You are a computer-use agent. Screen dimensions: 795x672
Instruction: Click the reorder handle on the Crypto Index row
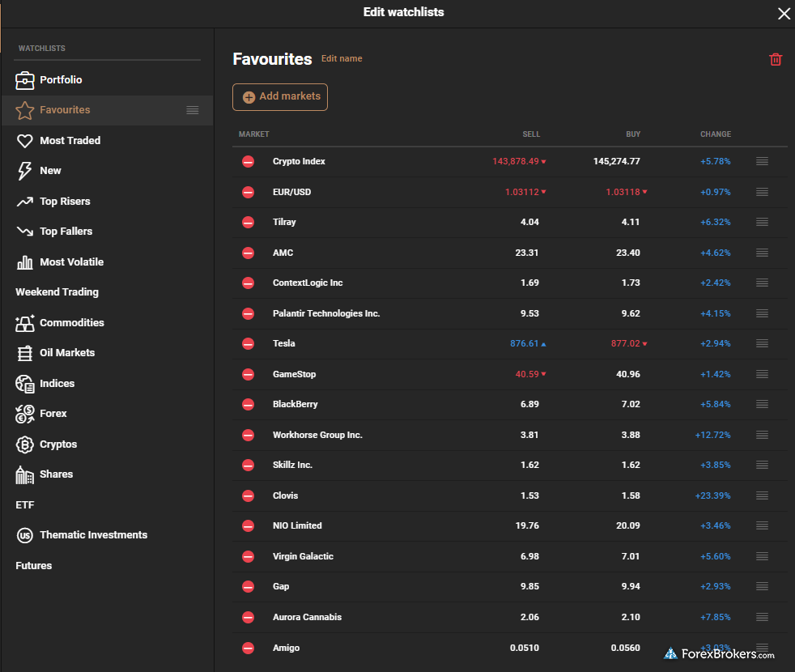coord(762,161)
